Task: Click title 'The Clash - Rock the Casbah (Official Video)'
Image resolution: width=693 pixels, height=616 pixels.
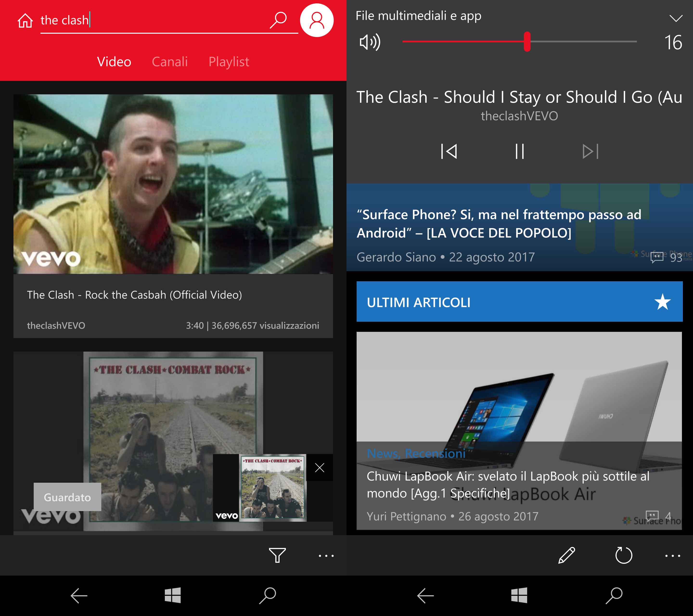Action: pyautogui.click(x=135, y=295)
